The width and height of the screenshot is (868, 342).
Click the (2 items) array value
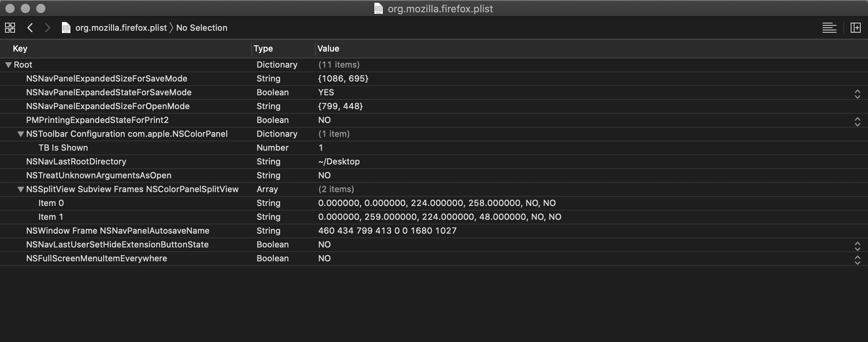(336, 189)
